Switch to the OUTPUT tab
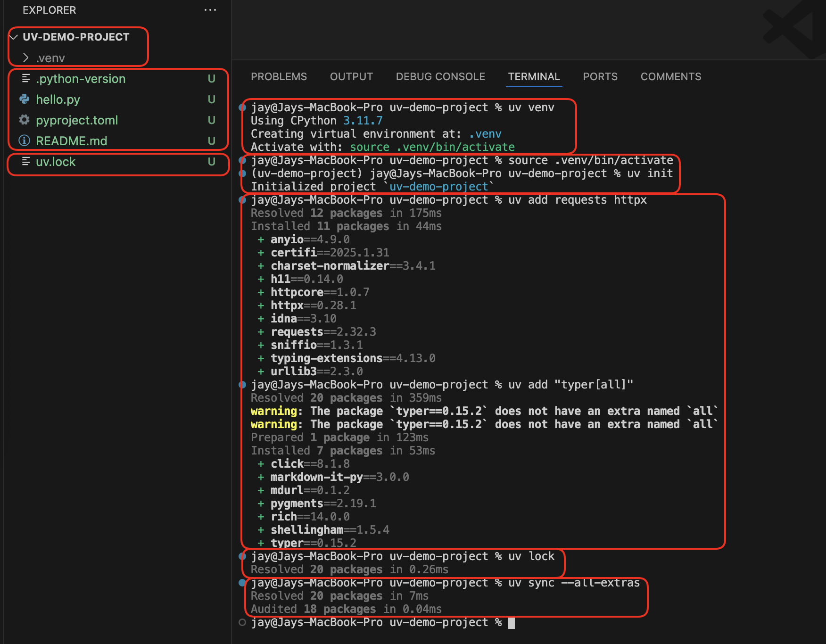This screenshot has width=826, height=644. [x=351, y=76]
